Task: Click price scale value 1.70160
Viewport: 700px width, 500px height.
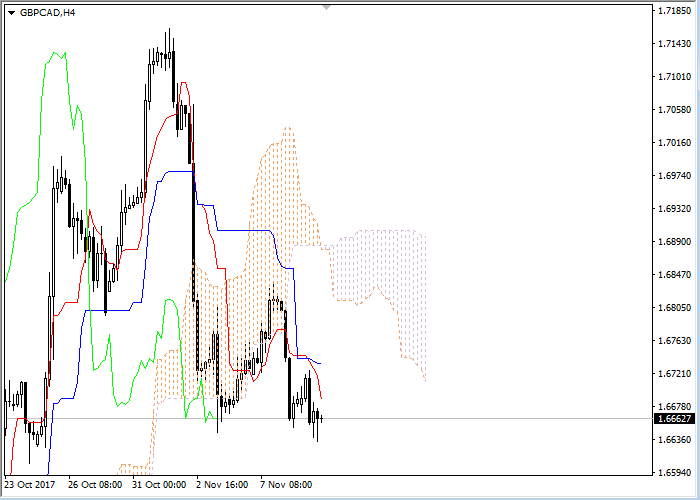Action: coord(675,143)
